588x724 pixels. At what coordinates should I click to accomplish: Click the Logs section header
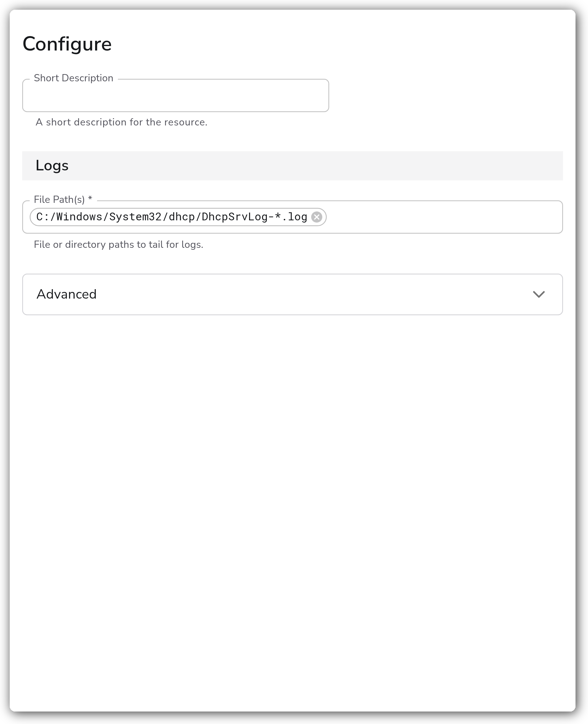pos(292,166)
